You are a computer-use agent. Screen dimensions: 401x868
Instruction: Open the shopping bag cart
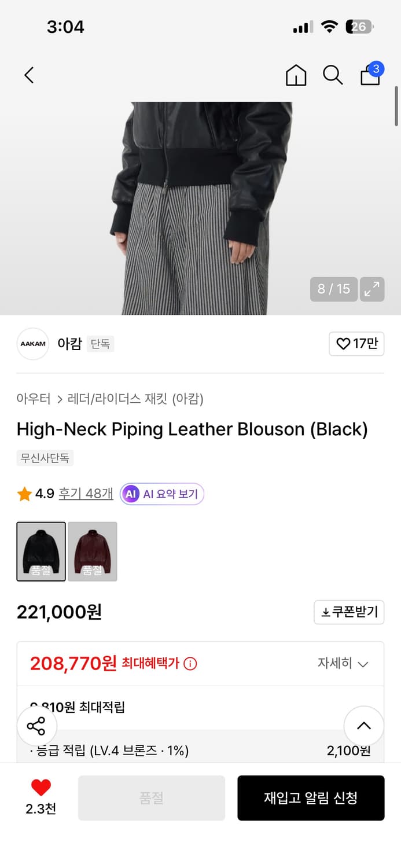coord(370,75)
